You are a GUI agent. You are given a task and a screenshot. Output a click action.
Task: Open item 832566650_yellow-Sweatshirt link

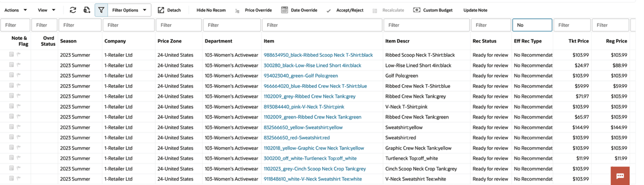coord(303,127)
